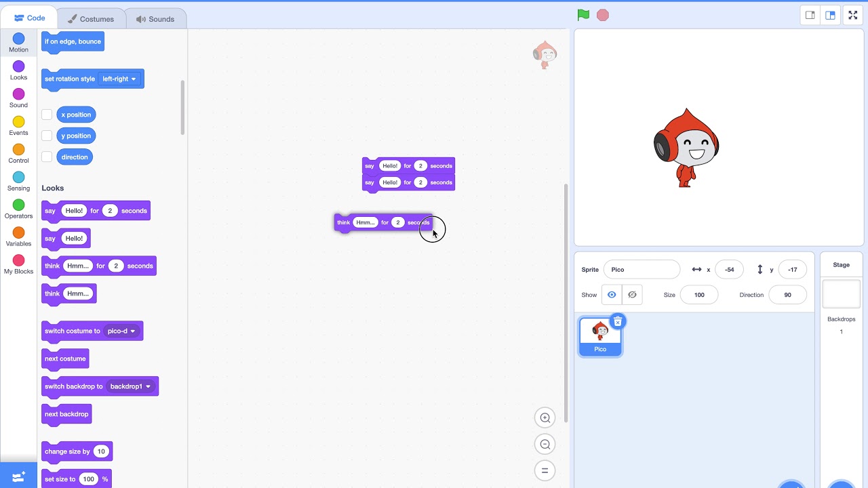Image resolution: width=868 pixels, height=488 pixels.
Task: Select the Variables orange color swatch
Action: click(x=18, y=233)
